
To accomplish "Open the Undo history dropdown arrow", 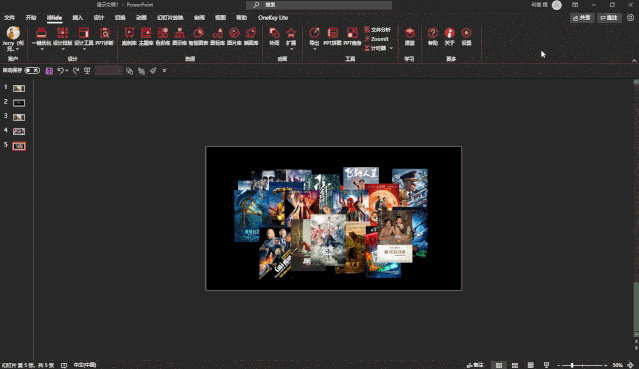I will [67, 71].
